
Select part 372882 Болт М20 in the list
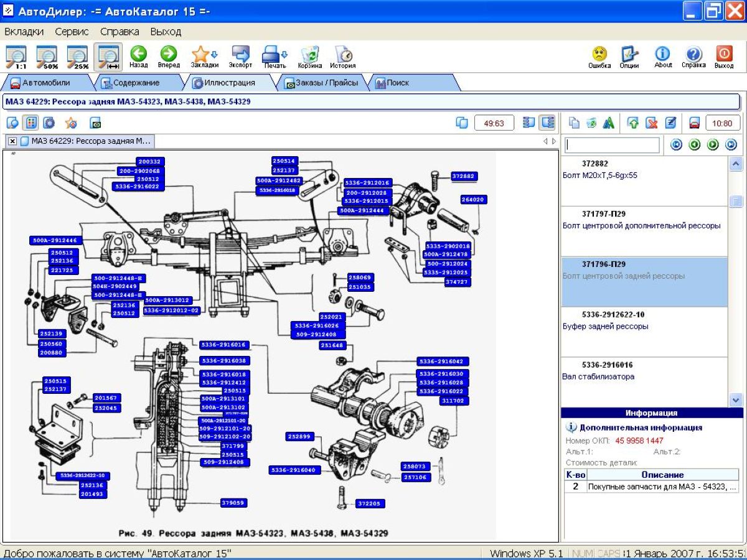coord(644,181)
